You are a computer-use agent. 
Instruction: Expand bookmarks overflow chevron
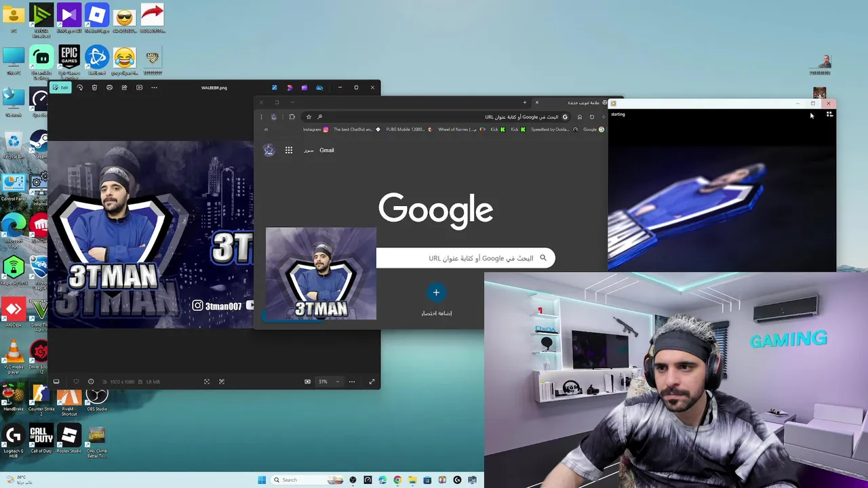point(266,129)
